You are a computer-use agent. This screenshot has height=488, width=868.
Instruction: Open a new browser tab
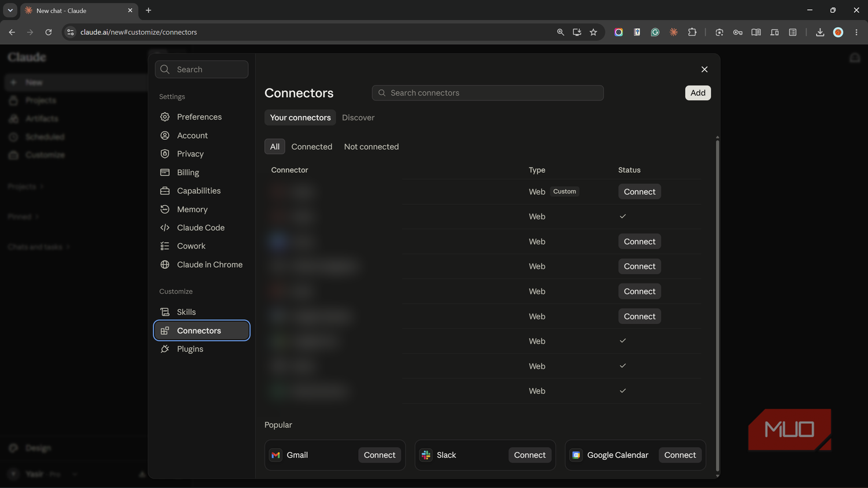149,10
